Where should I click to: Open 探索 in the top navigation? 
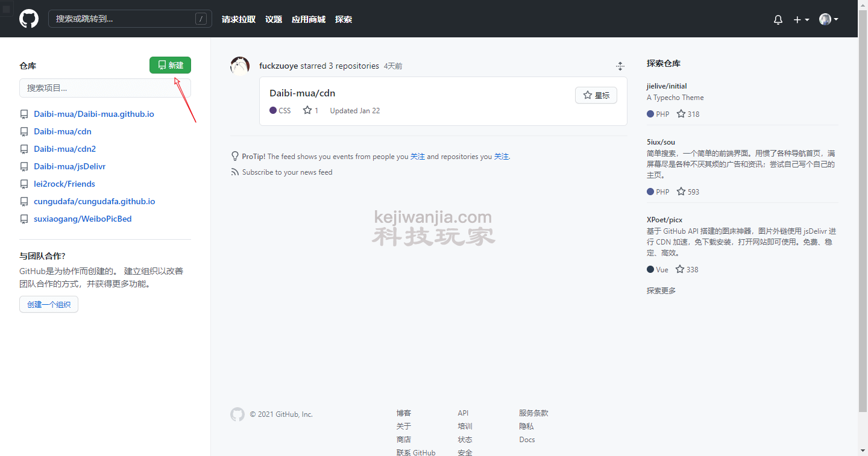pyautogui.click(x=344, y=19)
